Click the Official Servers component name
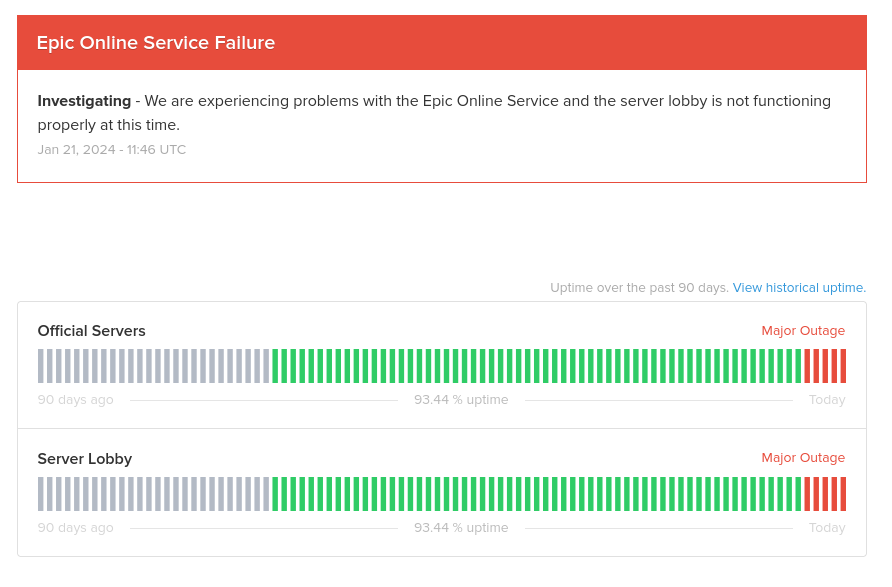 coord(92,331)
